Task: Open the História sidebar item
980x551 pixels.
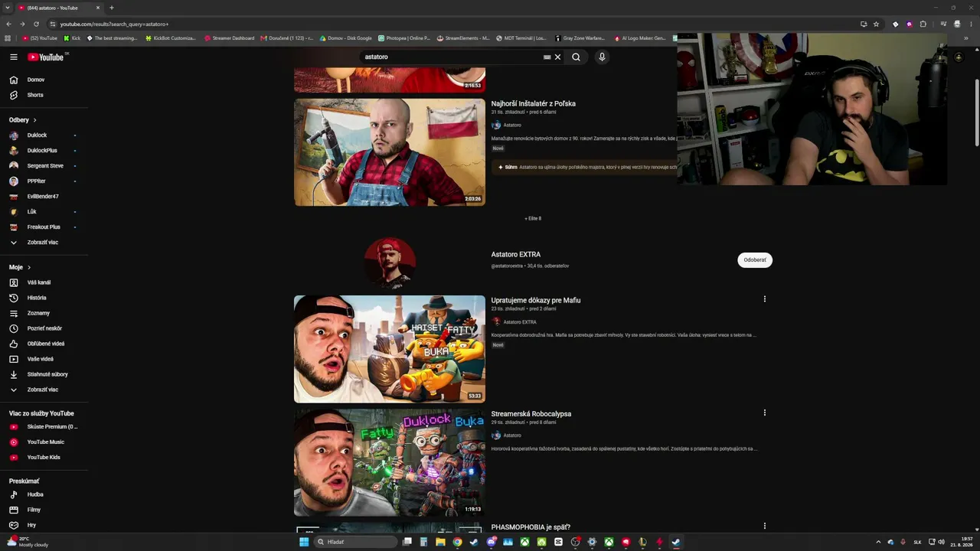Action: pyautogui.click(x=37, y=298)
